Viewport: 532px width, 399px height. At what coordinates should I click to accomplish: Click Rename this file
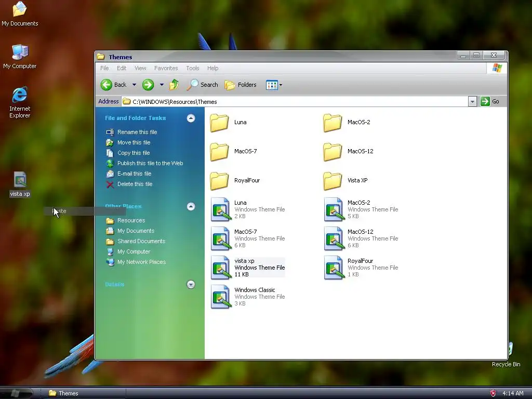point(137,132)
